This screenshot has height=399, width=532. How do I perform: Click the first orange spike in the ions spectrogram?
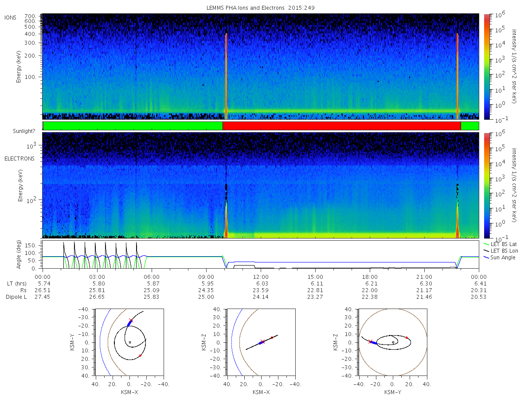226,76
